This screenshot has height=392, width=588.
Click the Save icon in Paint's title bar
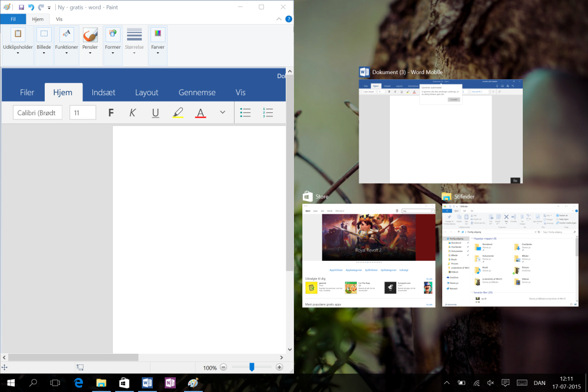[x=21, y=7]
